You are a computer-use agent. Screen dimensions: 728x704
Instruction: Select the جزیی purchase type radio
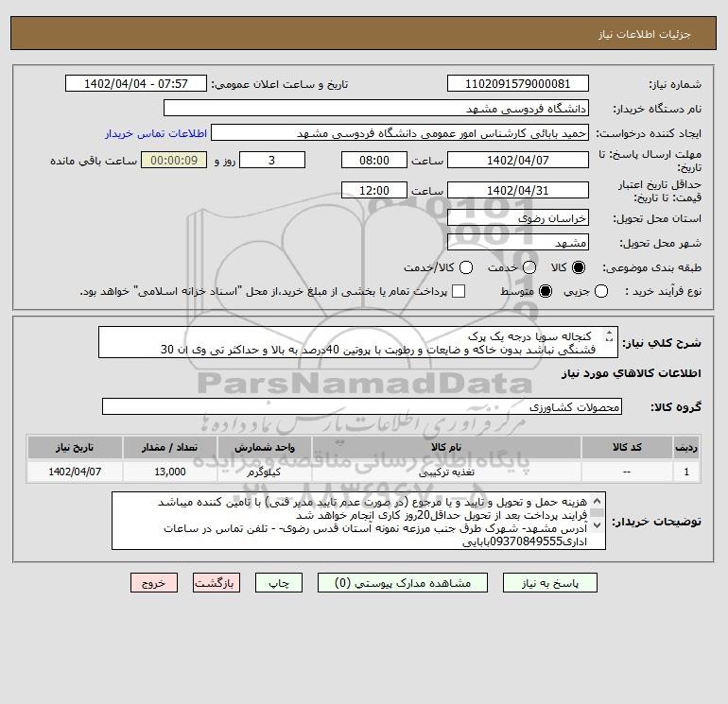click(601, 291)
